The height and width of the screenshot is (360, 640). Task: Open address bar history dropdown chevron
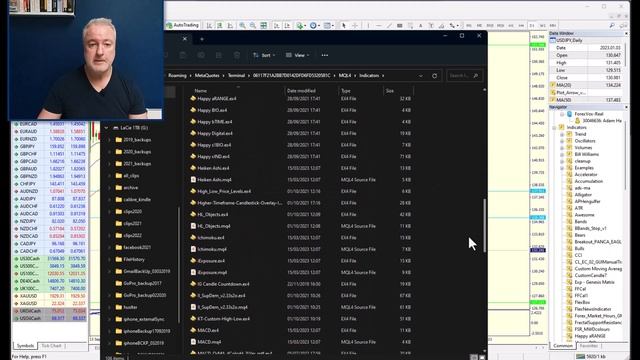pos(420,76)
